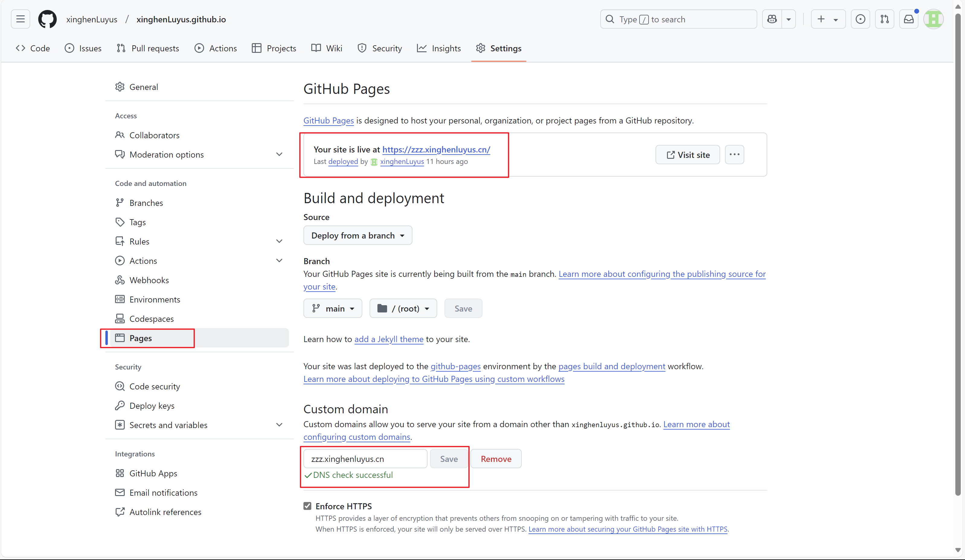Screen dimensions: 965x560
Task: Click the custom domain text field
Action: [x=365, y=459]
